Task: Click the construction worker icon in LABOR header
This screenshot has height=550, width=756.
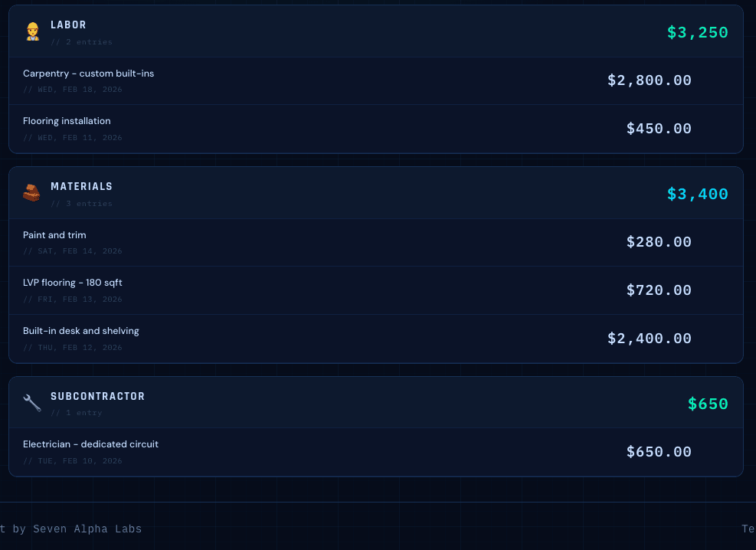Action: click(x=31, y=31)
